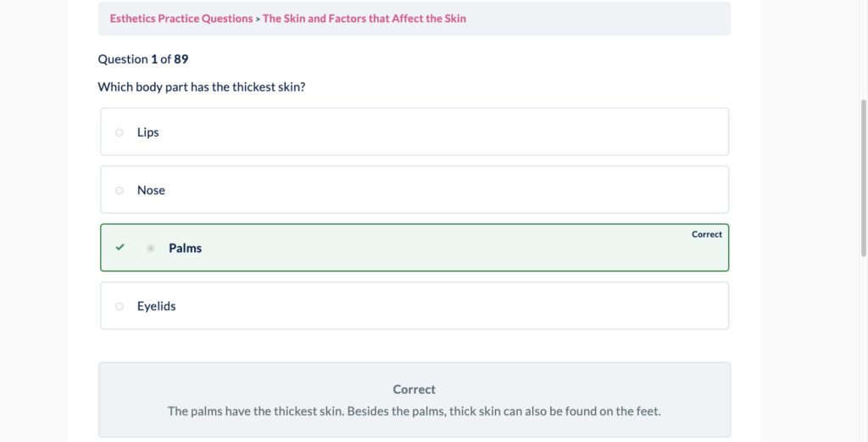Select the Eyelids radio button
The height and width of the screenshot is (442, 868).
tap(119, 306)
